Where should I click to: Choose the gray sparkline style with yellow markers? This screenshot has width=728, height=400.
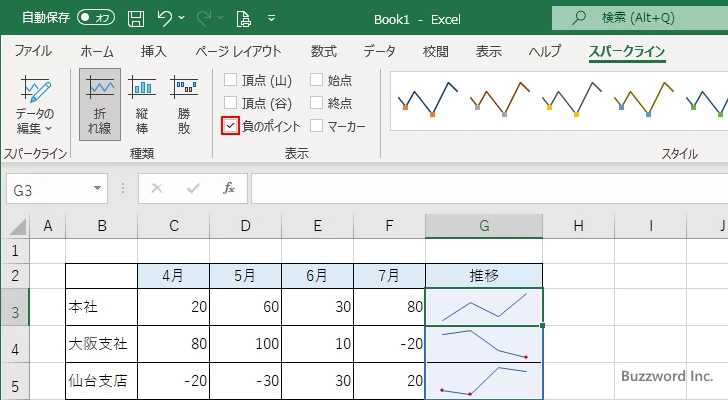click(572, 99)
